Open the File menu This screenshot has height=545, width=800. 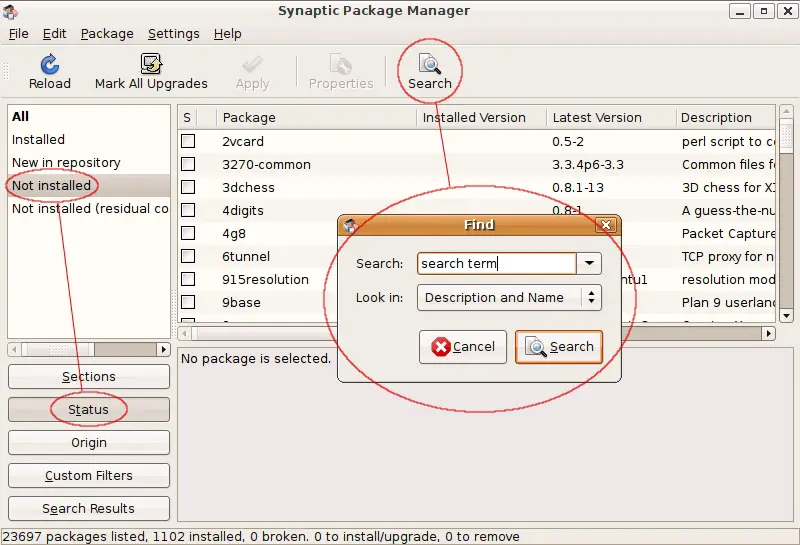(x=19, y=34)
